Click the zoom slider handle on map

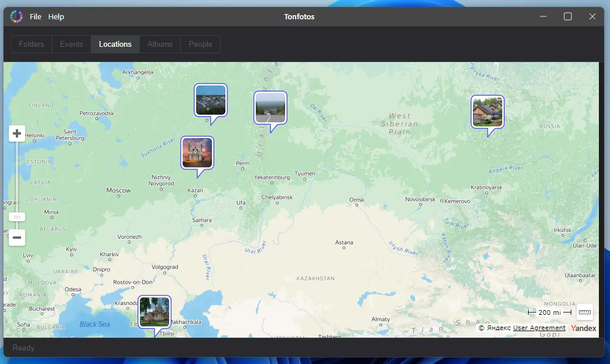pyautogui.click(x=17, y=217)
